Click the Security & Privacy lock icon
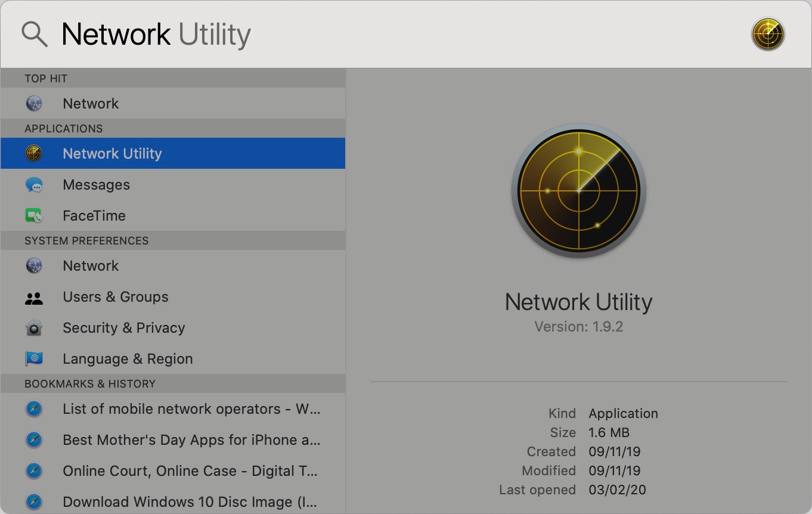This screenshot has height=514, width=812. click(x=34, y=327)
